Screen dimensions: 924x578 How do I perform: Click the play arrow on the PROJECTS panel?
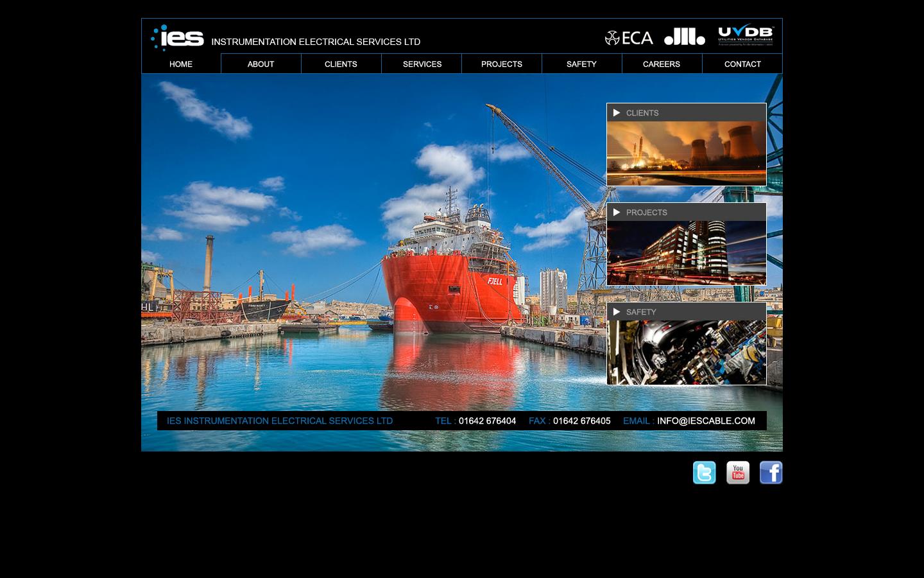pyautogui.click(x=617, y=212)
